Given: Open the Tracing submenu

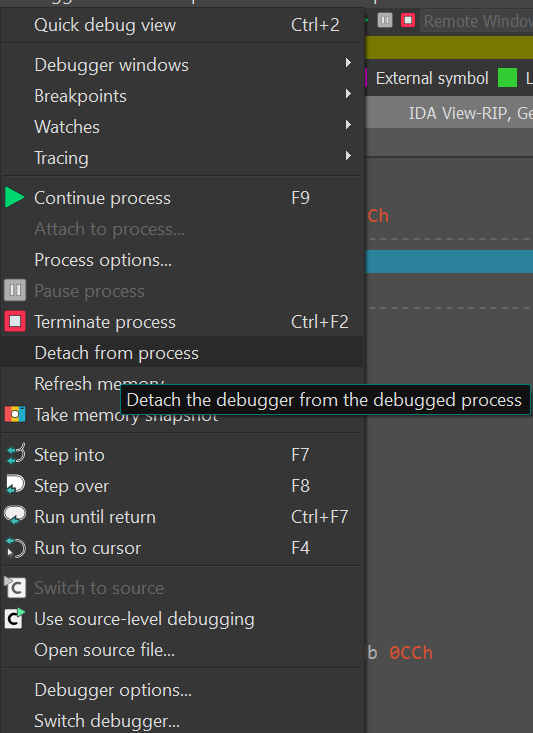Looking at the screenshot, I should click(182, 158).
